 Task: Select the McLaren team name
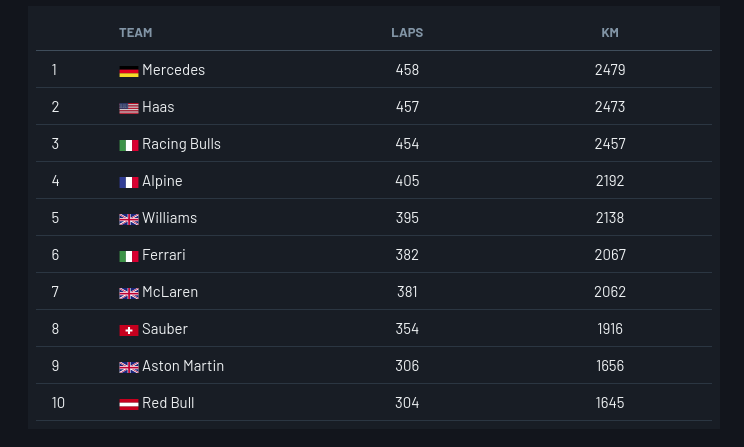click(170, 292)
